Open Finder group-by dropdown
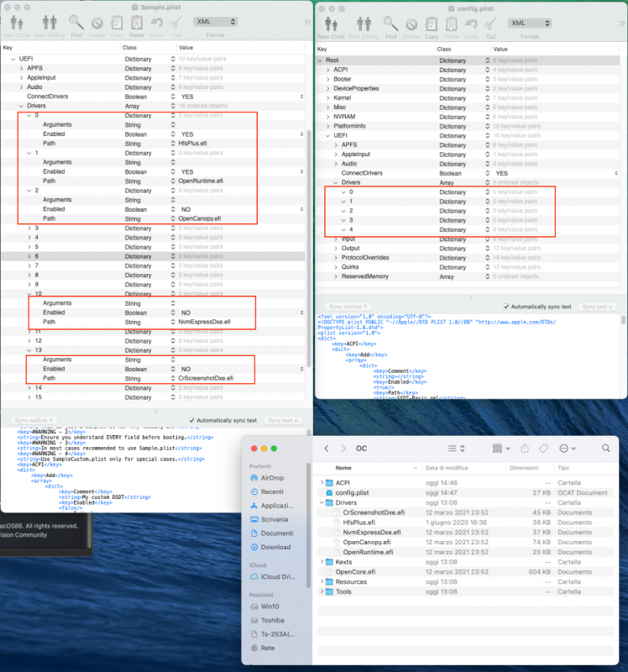Screen dimensions: 628x672 tap(500, 449)
